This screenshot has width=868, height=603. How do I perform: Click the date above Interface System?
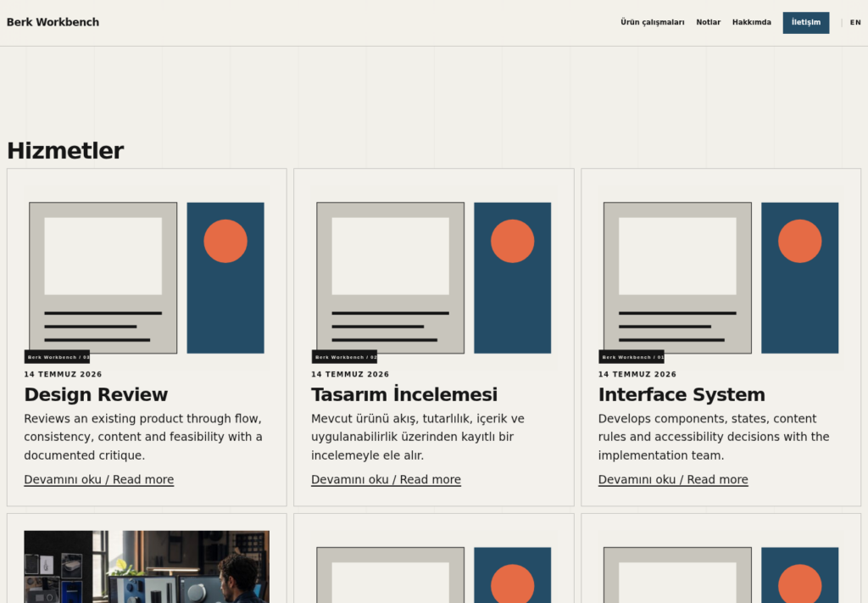(637, 374)
